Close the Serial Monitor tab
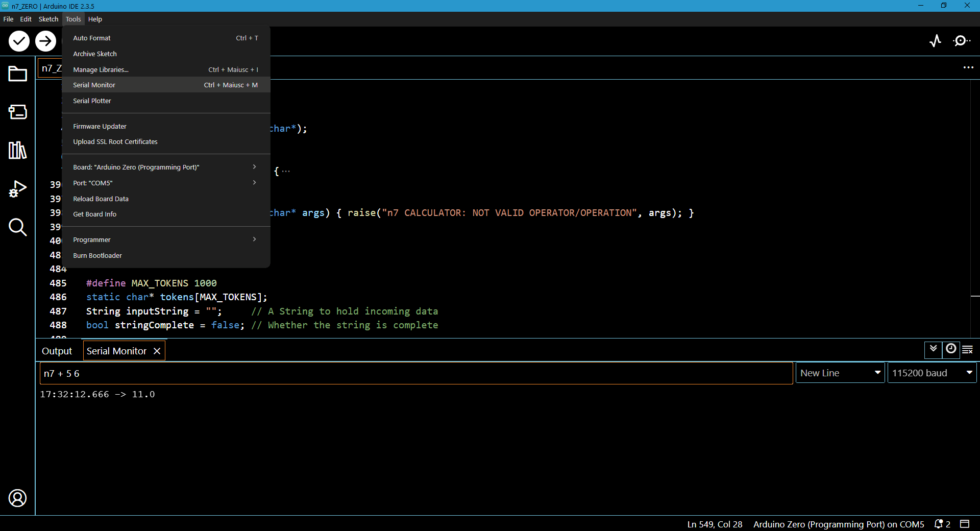Screen dimensions: 980x531 pyautogui.click(x=157, y=351)
